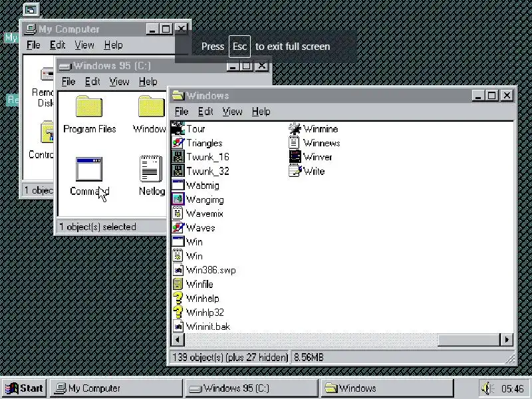Minimize the Windows folder window
The width and height of the screenshot is (532, 399).
point(479,96)
